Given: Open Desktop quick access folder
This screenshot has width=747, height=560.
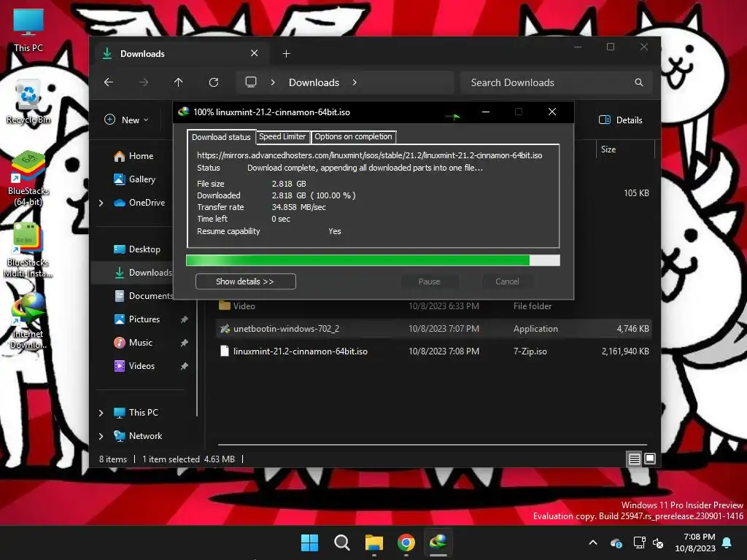Looking at the screenshot, I should pyautogui.click(x=137, y=249).
